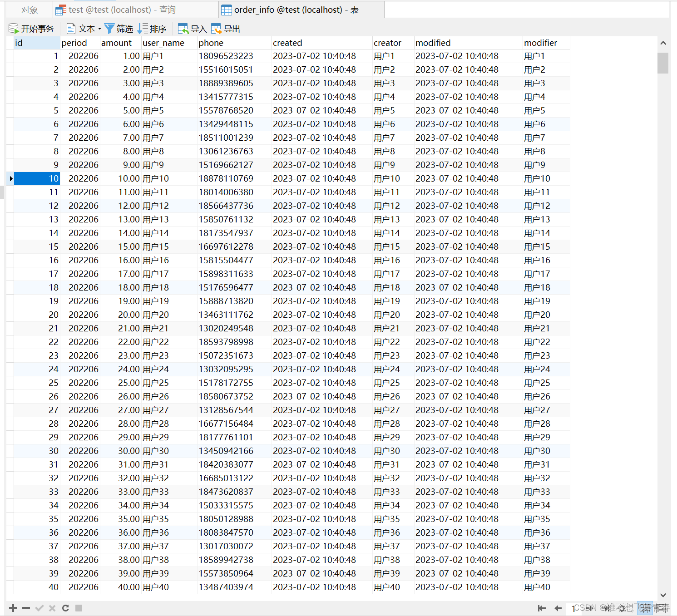Select amount cell 4.00

120,97
